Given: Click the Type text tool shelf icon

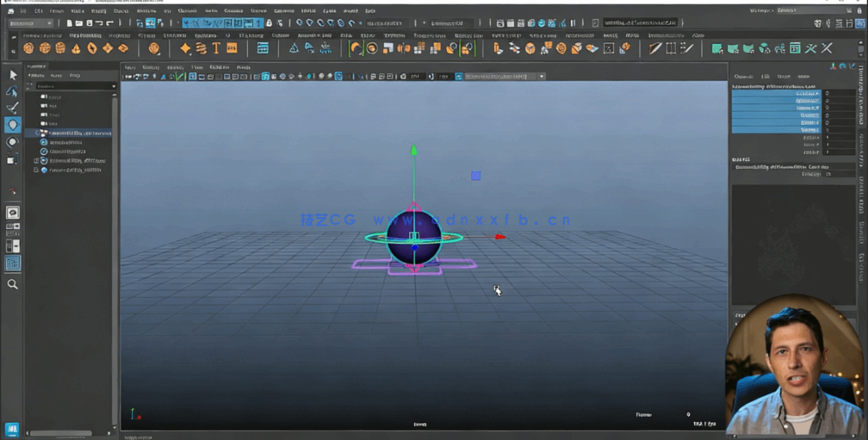Looking at the screenshot, I should 216,49.
